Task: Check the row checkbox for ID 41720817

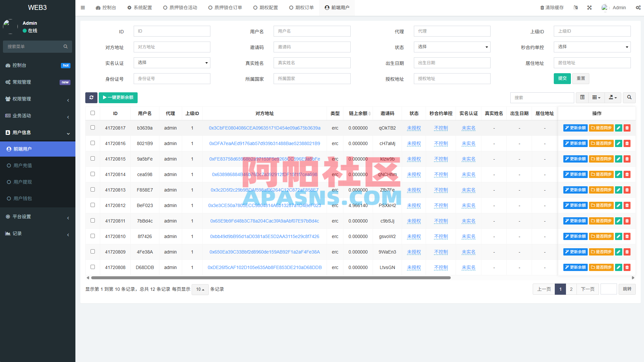Action: [x=93, y=128]
